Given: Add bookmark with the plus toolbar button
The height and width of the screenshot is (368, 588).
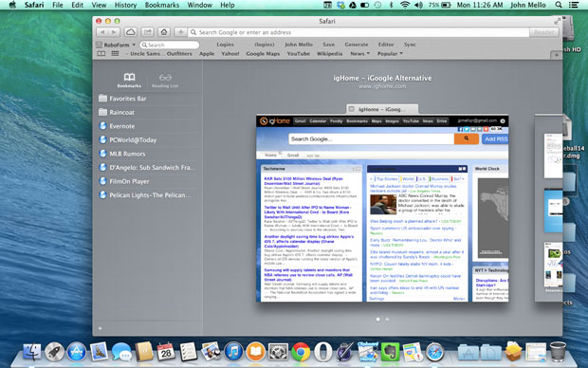Looking at the screenshot, I should (x=180, y=32).
